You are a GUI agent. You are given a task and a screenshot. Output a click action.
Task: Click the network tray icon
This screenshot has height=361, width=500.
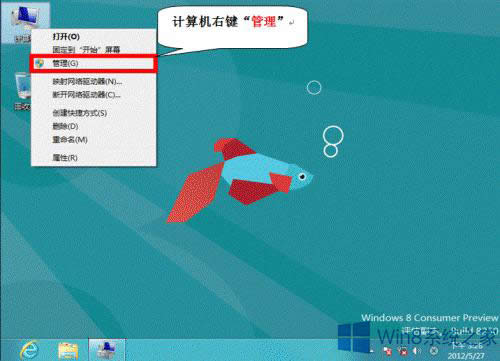point(403,351)
